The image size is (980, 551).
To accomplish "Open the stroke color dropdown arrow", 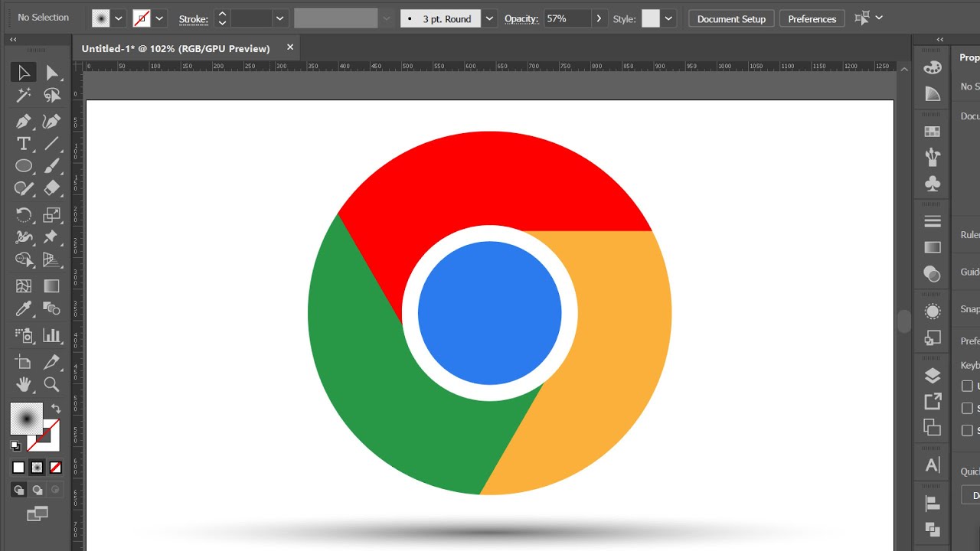I will click(160, 18).
